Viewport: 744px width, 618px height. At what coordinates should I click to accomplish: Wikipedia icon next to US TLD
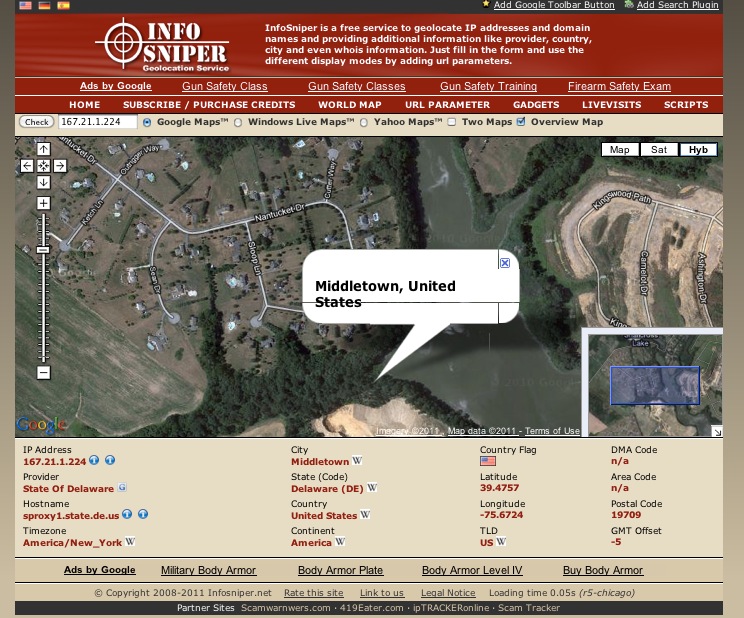click(501, 542)
